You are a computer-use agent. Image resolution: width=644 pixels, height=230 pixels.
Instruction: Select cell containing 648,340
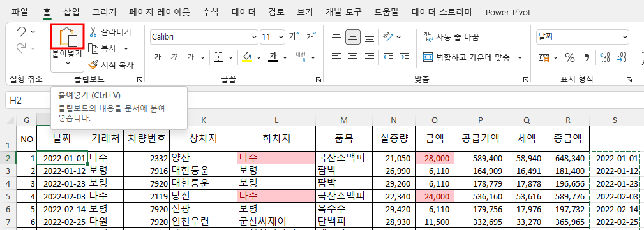pos(567,158)
